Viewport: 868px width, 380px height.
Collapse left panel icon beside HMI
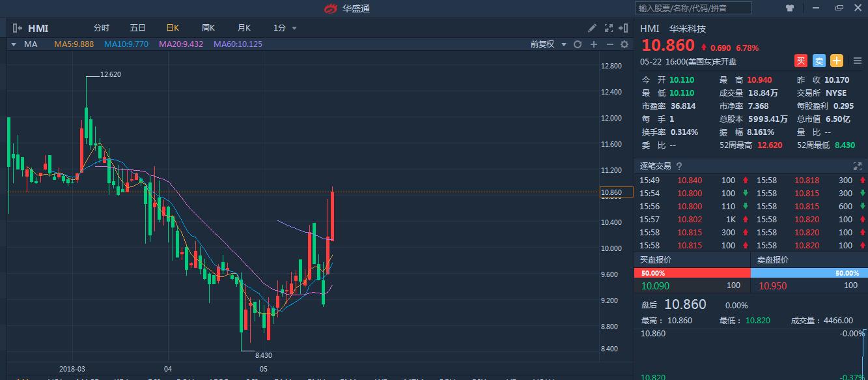coord(18,28)
